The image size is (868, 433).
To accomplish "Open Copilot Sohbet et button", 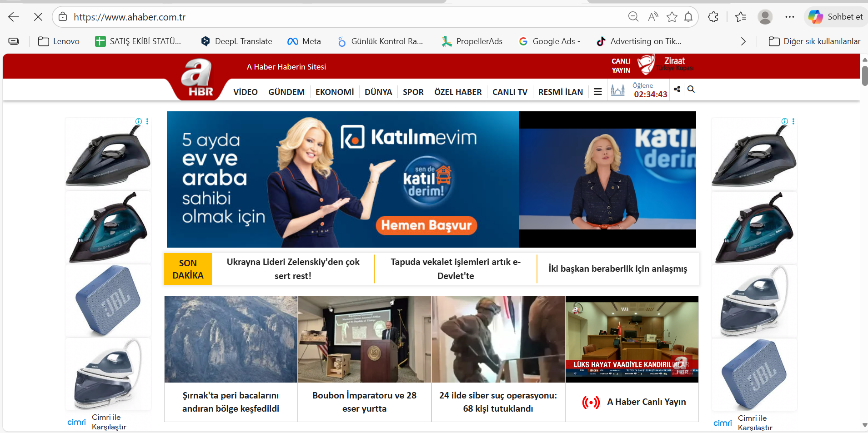I will (836, 17).
